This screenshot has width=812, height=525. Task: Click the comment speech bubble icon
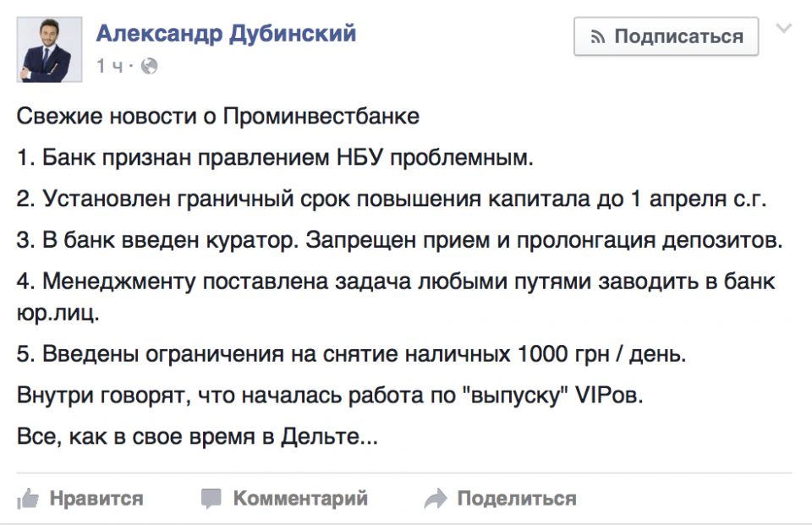click(x=211, y=499)
